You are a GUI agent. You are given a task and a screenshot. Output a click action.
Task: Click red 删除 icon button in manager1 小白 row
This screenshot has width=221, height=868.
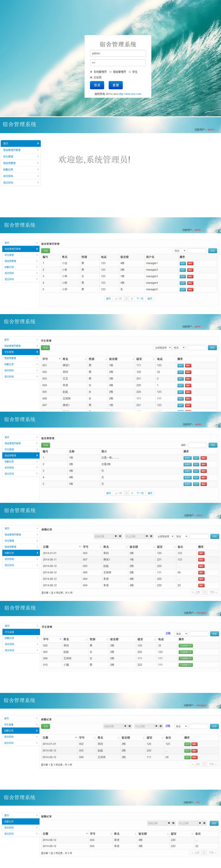[x=190, y=263]
